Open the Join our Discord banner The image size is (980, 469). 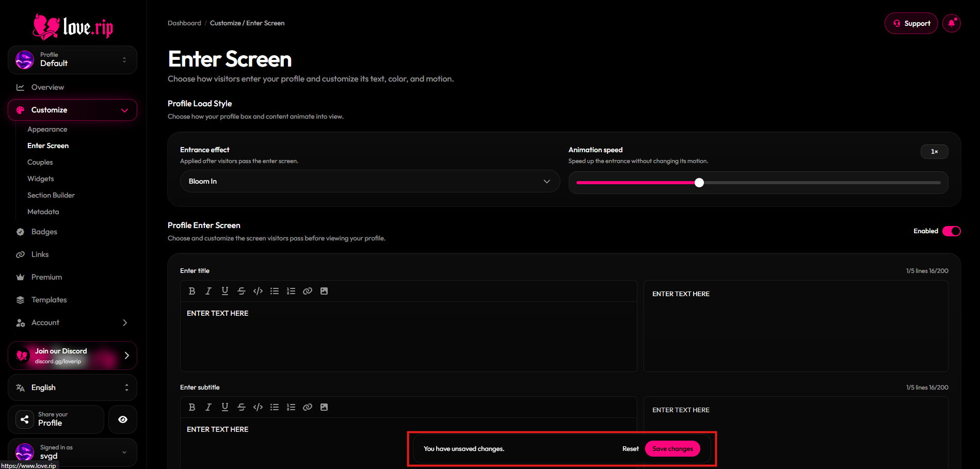pyautogui.click(x=72, y=355)
